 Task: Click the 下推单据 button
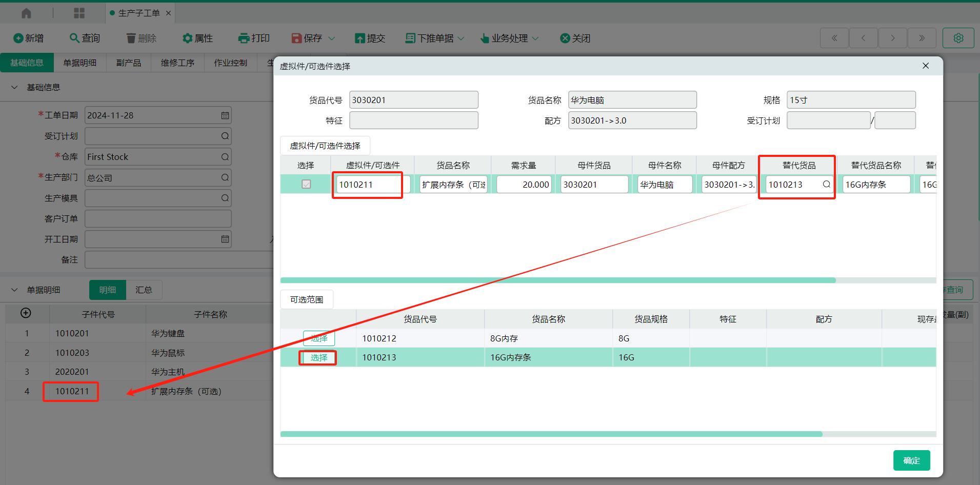pos(429,38)
